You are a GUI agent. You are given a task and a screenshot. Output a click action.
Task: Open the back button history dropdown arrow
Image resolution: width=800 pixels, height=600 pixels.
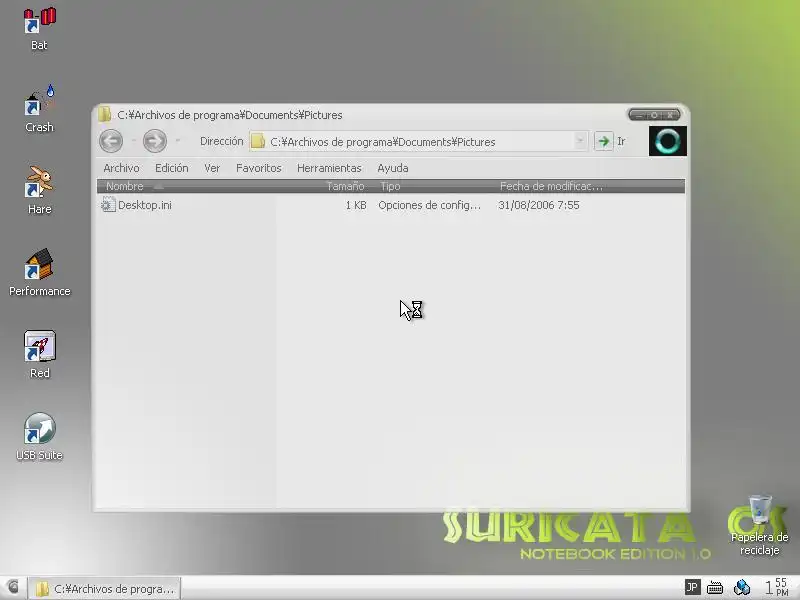[133, 140]
